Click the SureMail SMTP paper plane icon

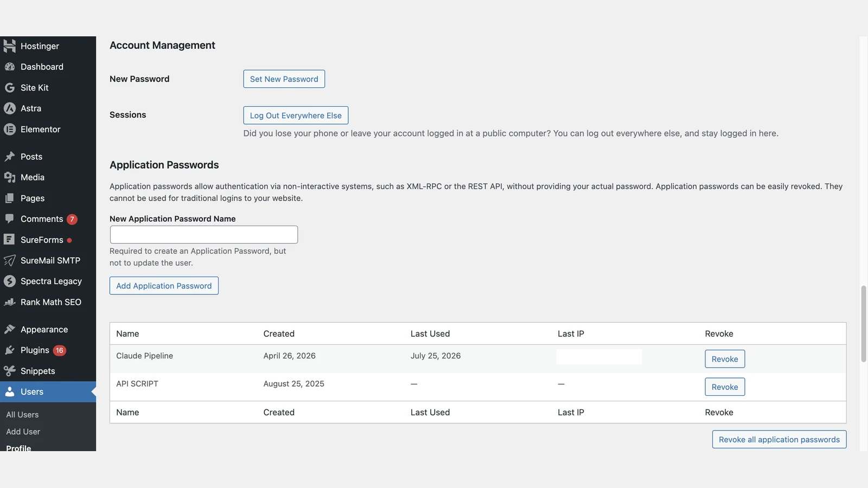[x=9, y=260]
